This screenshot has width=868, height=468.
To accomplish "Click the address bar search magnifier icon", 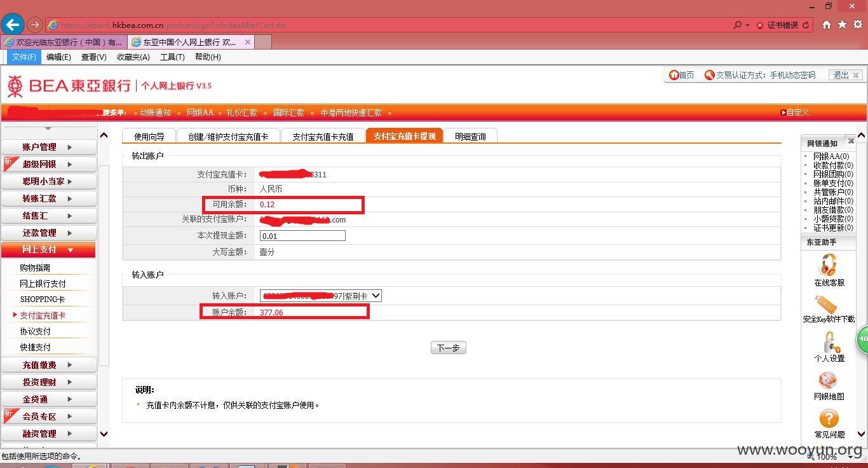I will pyautogui.click(x=737, y=25).
